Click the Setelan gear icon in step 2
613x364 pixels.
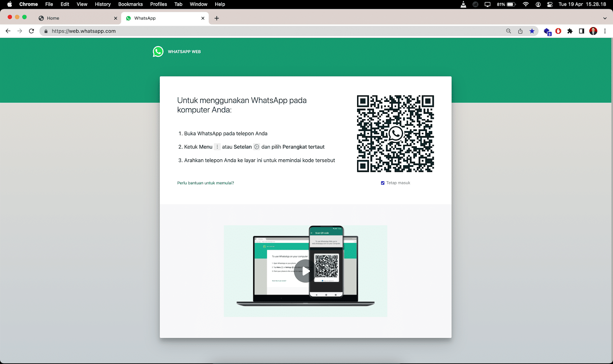(x=257, y=147)
